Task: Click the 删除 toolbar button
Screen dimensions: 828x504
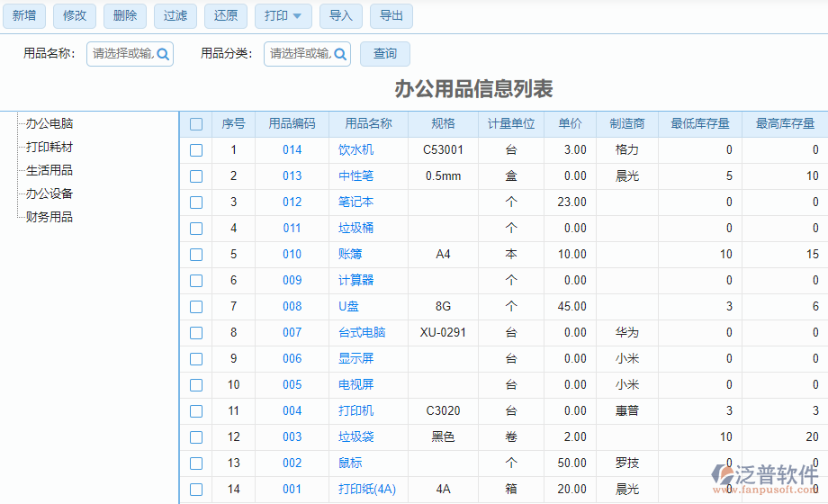Action: point(125,15)
